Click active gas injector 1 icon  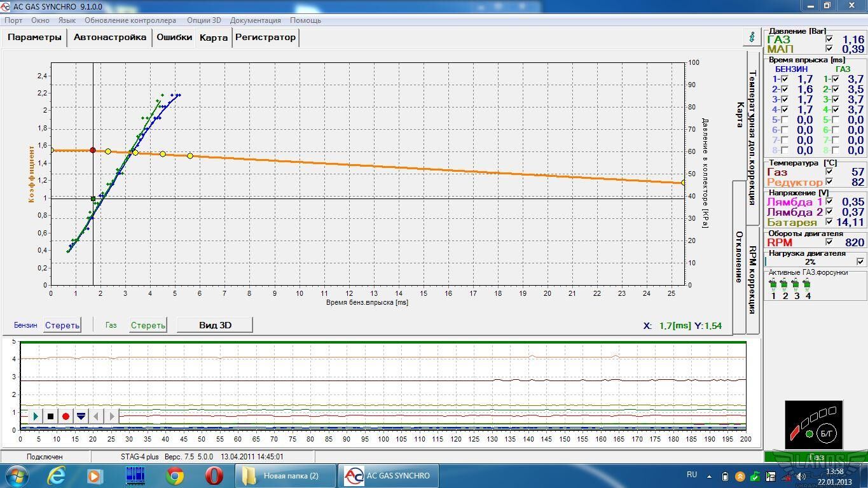(773, 284)
